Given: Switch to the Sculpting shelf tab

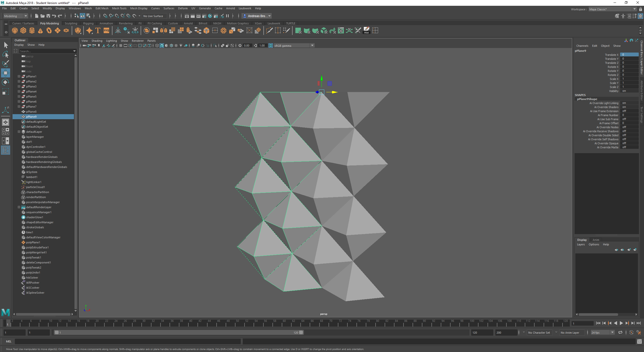Looking at the screenshot, I should tap(71, 23).
